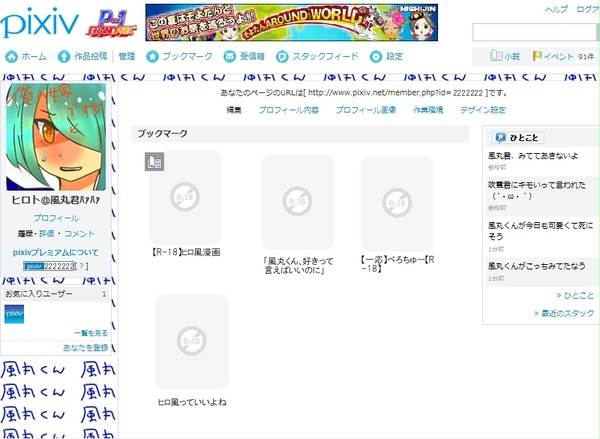Click the プロフィール link under username
The height and width of the screenshot is (439, 600).
click(x=56, y=218)
